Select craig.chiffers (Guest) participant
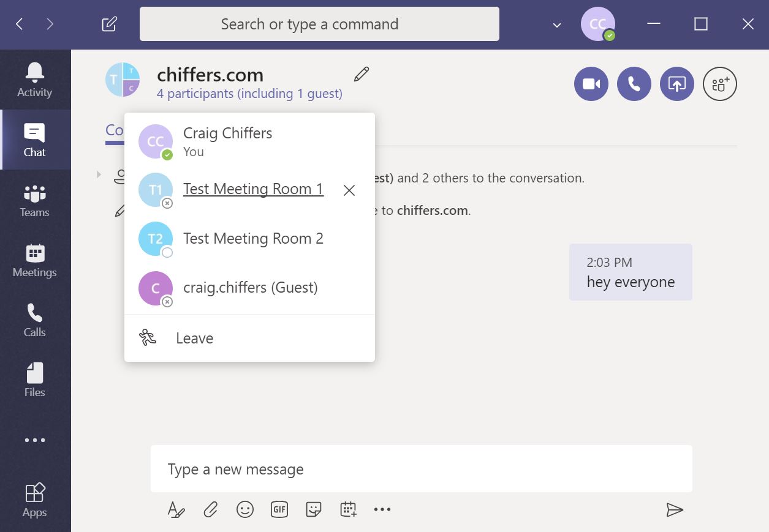This screenshot has width=769, height=532. (x=249, y=288)
